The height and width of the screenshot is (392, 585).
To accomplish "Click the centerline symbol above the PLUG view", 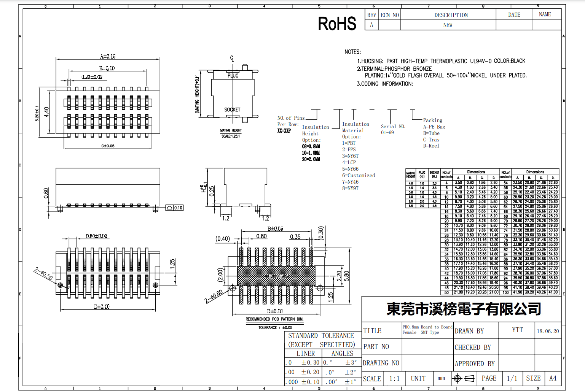I will tap(232, 59).
